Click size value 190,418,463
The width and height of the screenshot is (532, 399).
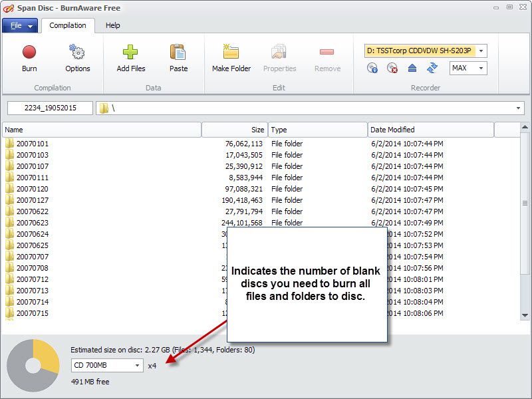242,200
